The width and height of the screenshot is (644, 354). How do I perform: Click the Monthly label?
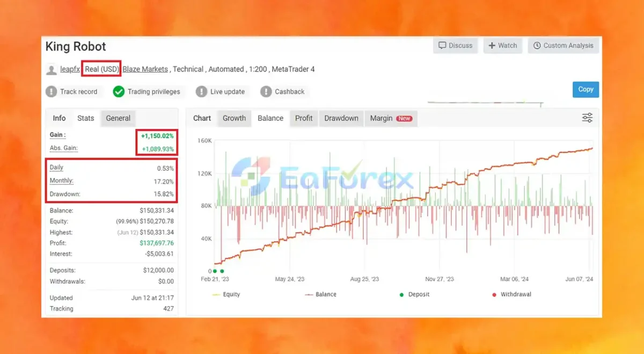point(62,181)
